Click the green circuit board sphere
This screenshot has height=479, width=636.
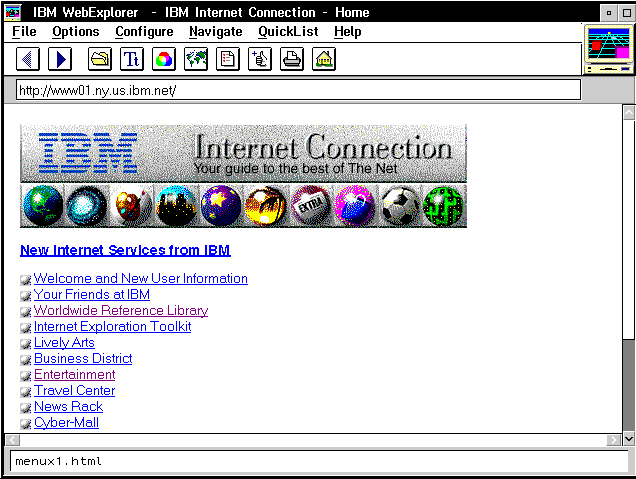click(443, 206)
